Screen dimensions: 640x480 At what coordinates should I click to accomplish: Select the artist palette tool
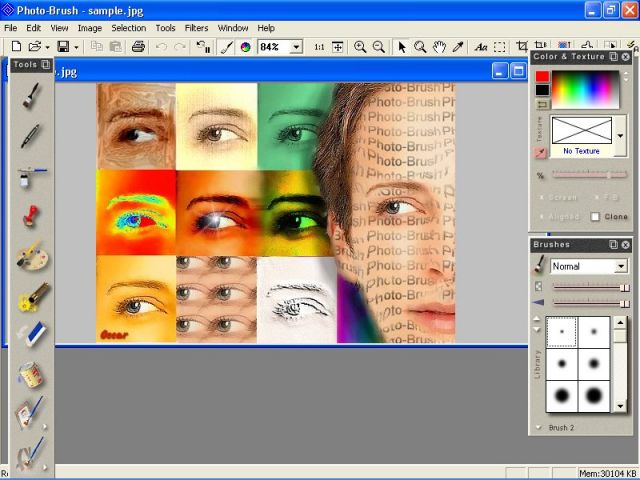(32, 256)
